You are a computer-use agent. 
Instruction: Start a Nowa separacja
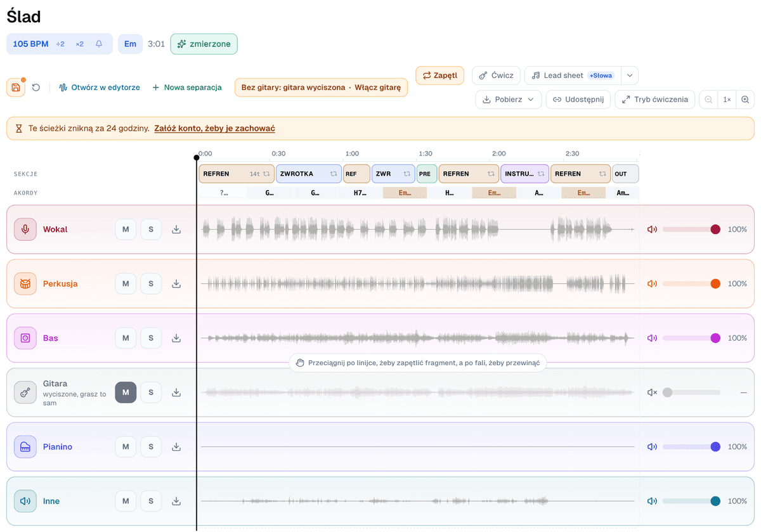click(x=187, y=88)
